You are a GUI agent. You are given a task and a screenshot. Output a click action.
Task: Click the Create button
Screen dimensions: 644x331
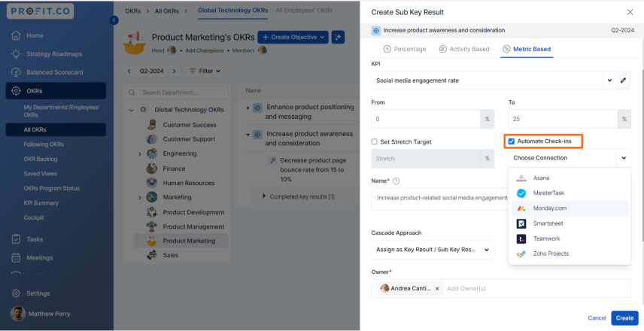(x=624, y=318)
